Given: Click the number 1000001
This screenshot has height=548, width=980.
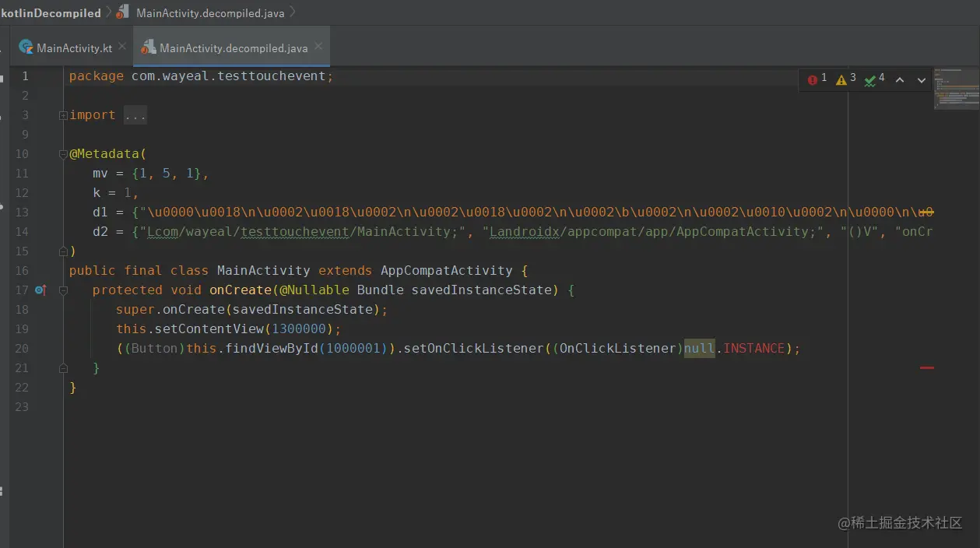Looking at the screenshot, I should pyautogui.click(x=353, y=349).
